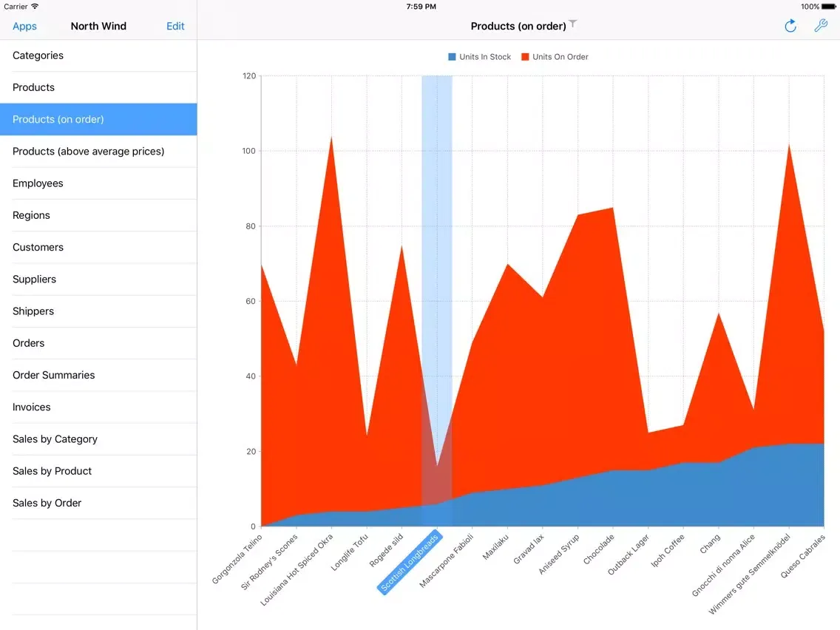Tap the North Wind sidebar title

tap(98, 27)
